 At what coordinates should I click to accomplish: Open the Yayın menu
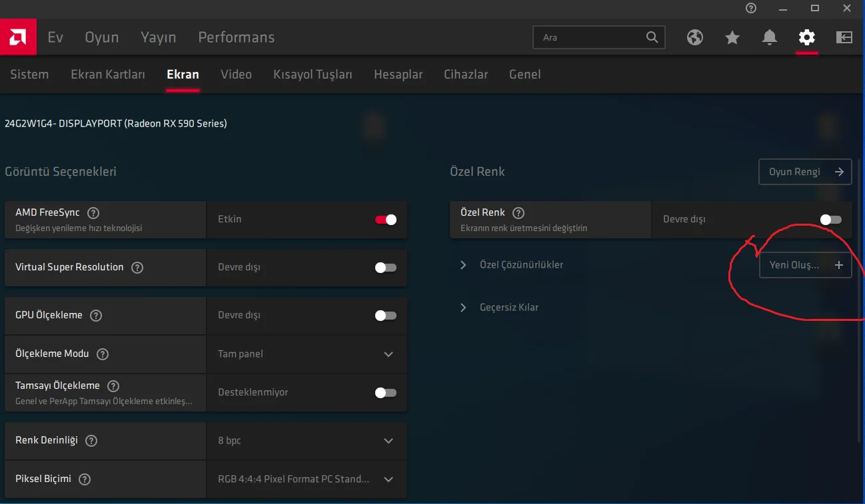coord(159,37)
